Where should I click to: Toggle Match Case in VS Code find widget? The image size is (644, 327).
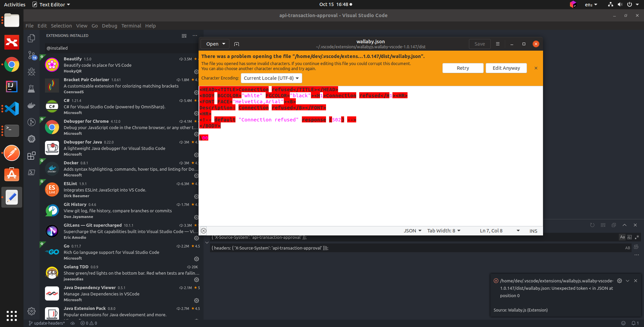(x=622, y=237)
